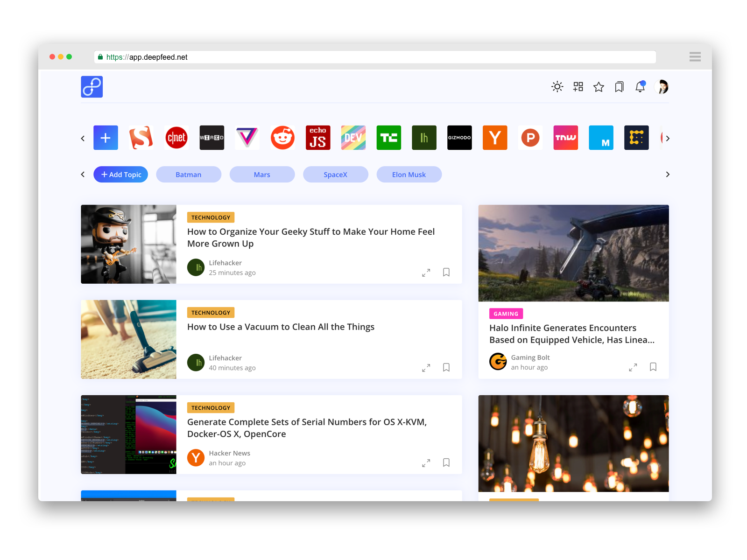Screen dimensions: 747x560
Task: Select the TechCrunch source icon
Action: pyautogui.click(x=389, y=138)
